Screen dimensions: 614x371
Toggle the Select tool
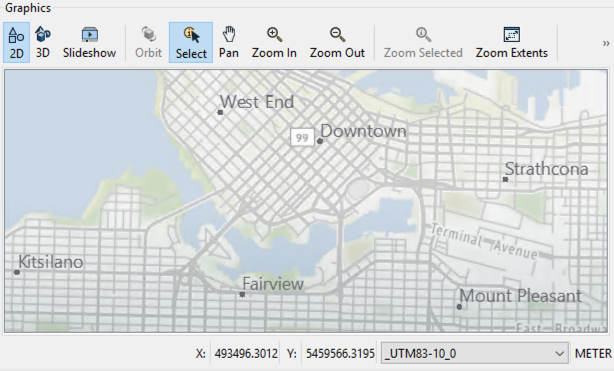(x=191, y=42)
